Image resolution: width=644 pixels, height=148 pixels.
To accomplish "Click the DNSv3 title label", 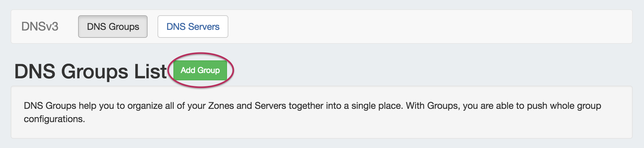I will (40, 27).
